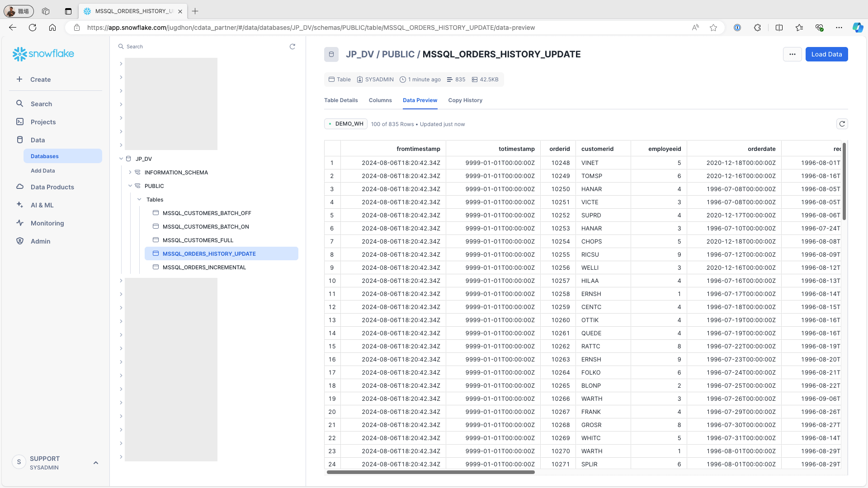Expand INFORMATION_SCHEMA schema node
The width and height of the screenshot is (868, 488).
pos(130,172)
